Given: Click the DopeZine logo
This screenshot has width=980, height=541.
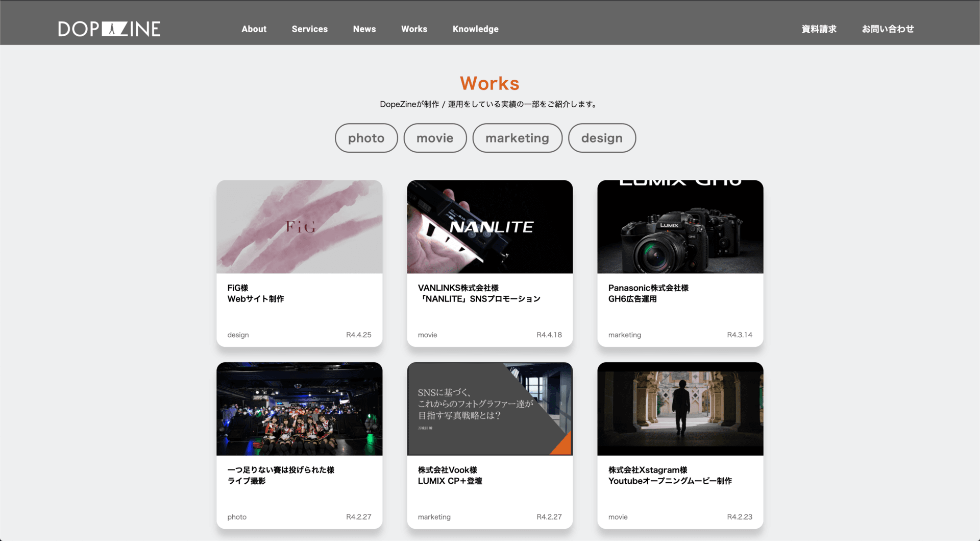Looking at the screenshot, I should click(109, 29).
